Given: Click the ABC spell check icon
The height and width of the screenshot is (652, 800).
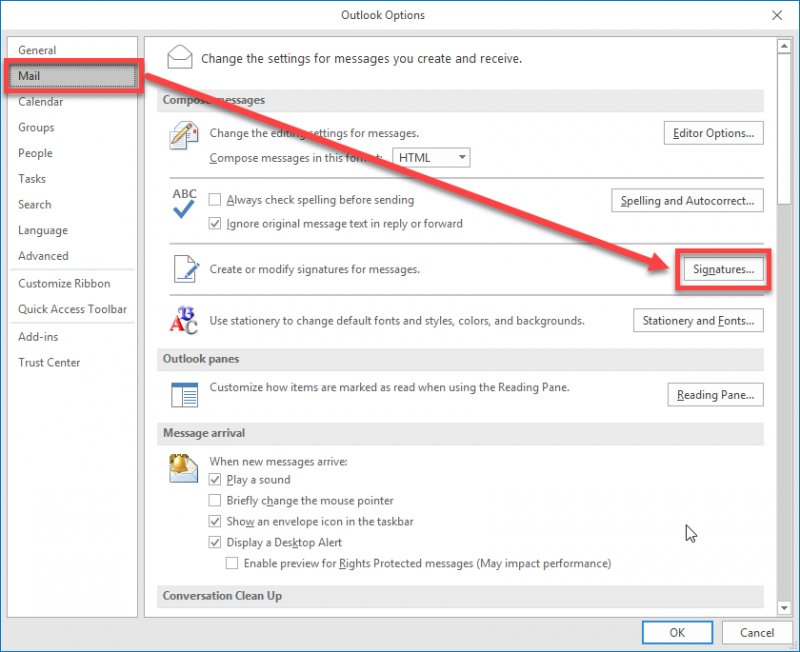Looking at the screenshot, I should tap(184, 203).
